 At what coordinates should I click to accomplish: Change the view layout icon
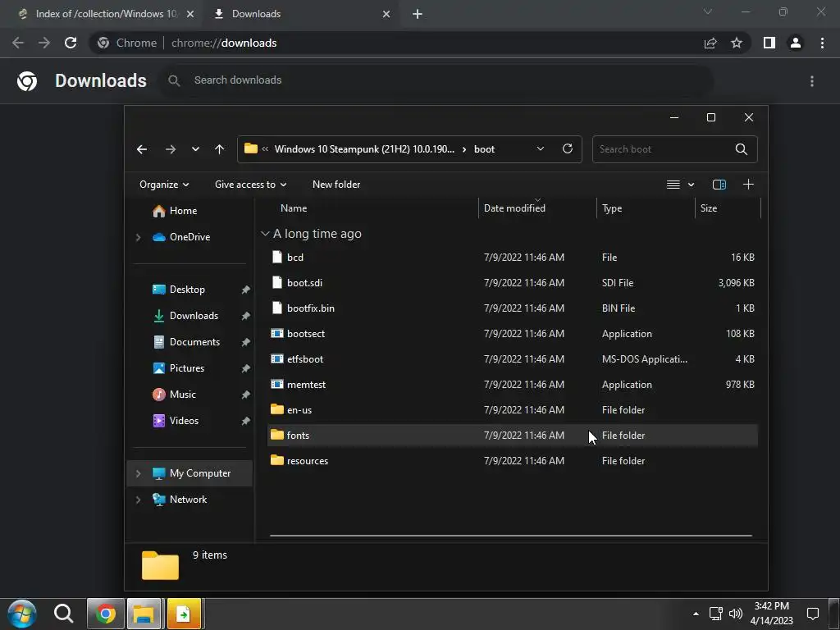[x=673, y=185]
